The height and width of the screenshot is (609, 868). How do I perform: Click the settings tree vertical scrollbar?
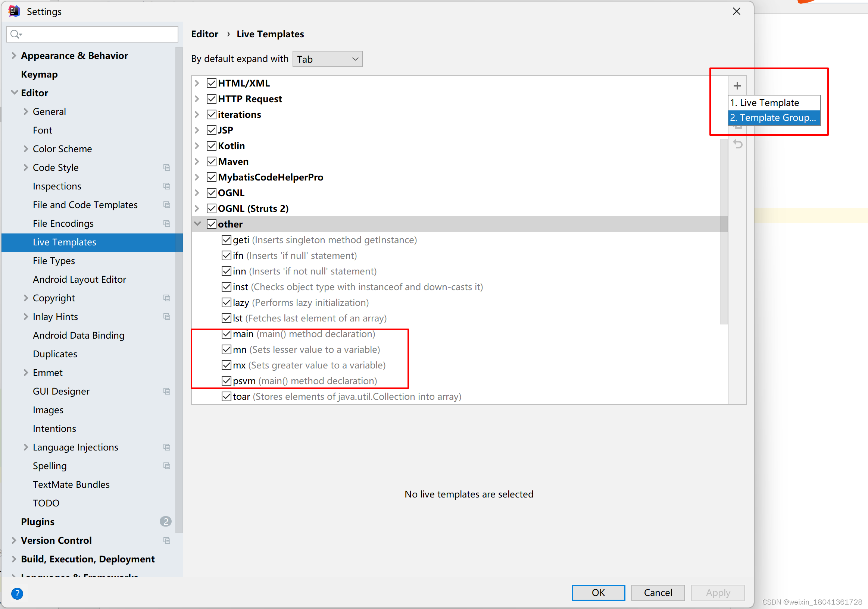pyautogui.click(x=179, y=290)
